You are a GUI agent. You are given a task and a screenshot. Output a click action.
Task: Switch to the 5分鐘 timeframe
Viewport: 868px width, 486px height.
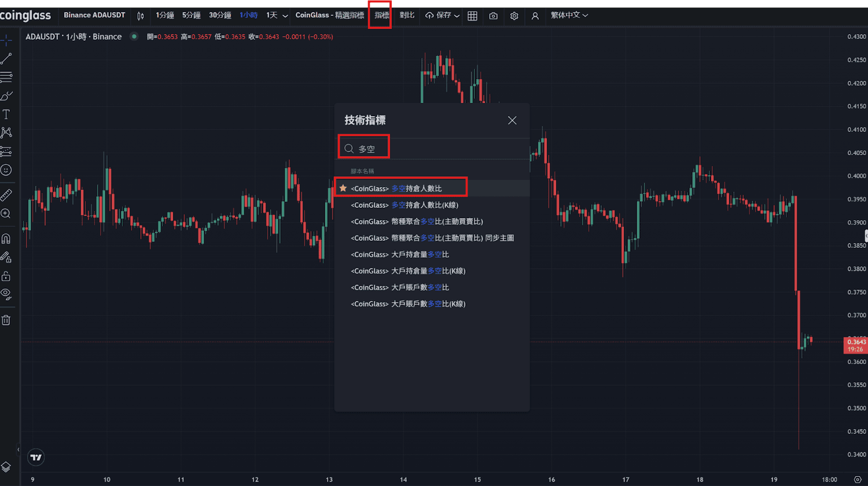point(192,15)
